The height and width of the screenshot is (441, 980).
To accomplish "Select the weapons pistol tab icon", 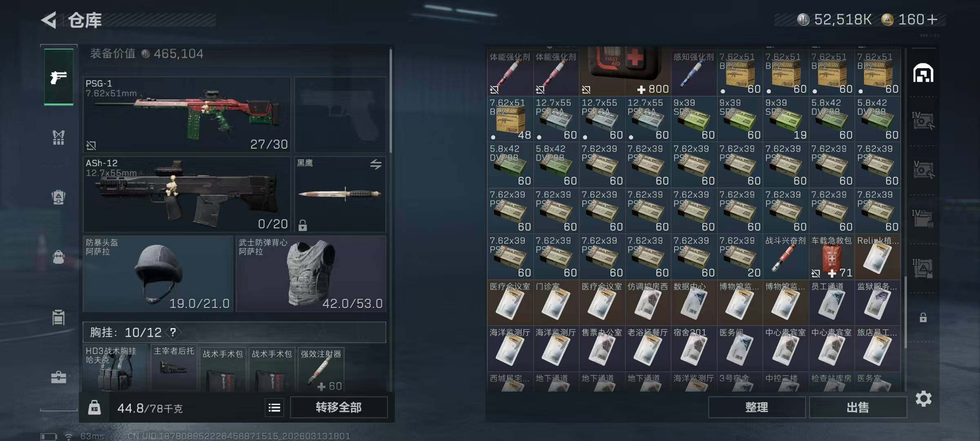I will pos(59,77).
